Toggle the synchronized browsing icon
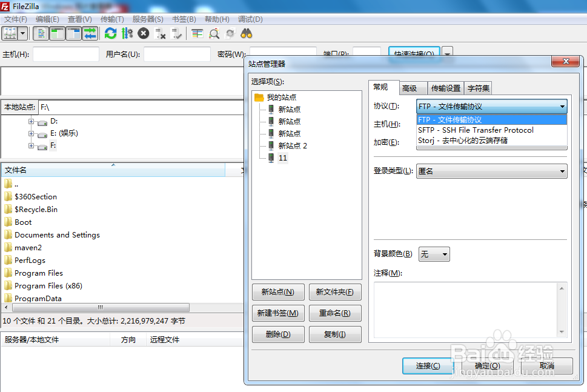Screen dimensions: 587x392 (x=230, y=34)
